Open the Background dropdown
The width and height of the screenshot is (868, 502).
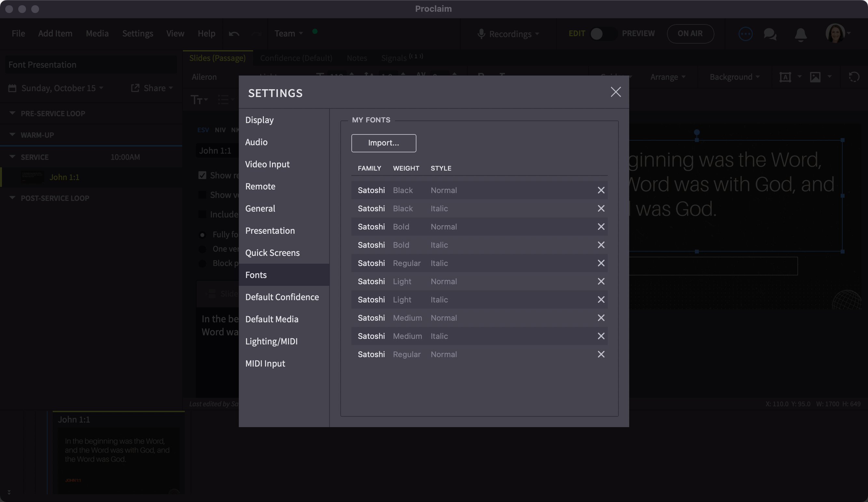click(x=734, y=77)
